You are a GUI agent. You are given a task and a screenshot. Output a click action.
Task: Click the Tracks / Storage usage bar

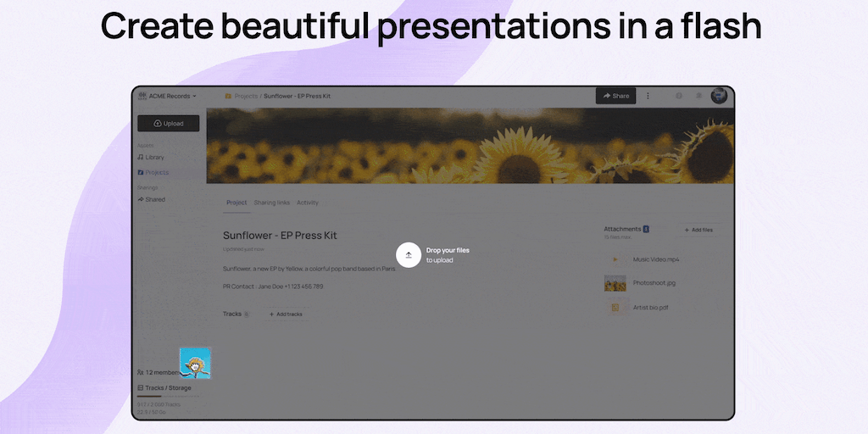[x=168, y=395]
